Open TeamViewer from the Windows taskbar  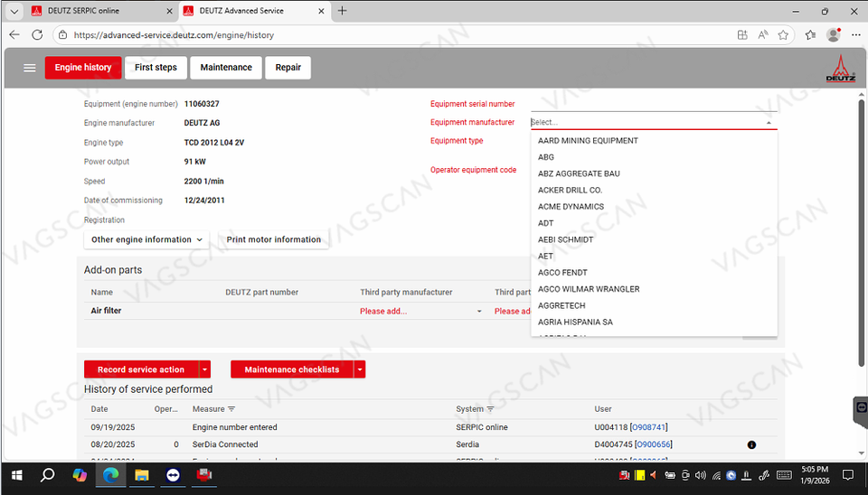pos(173,475)
